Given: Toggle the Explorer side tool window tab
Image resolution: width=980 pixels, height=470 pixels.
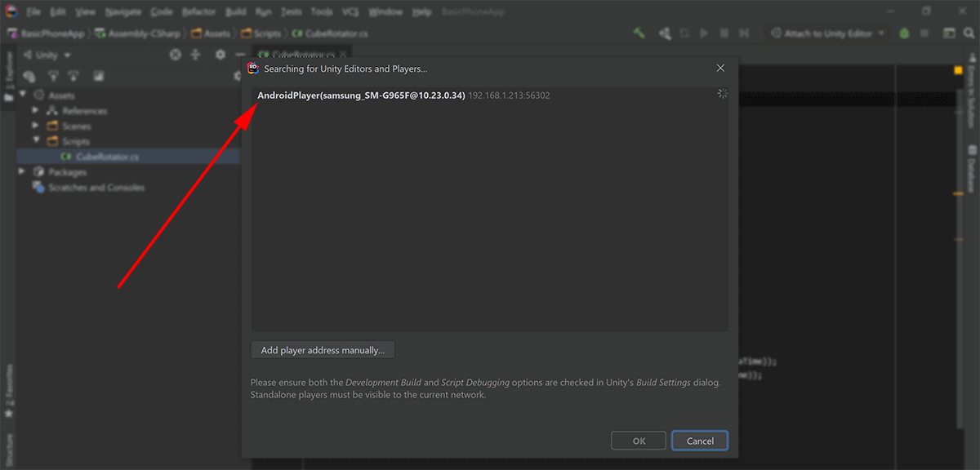Looking at the screenshot, I should click(9, 77).
